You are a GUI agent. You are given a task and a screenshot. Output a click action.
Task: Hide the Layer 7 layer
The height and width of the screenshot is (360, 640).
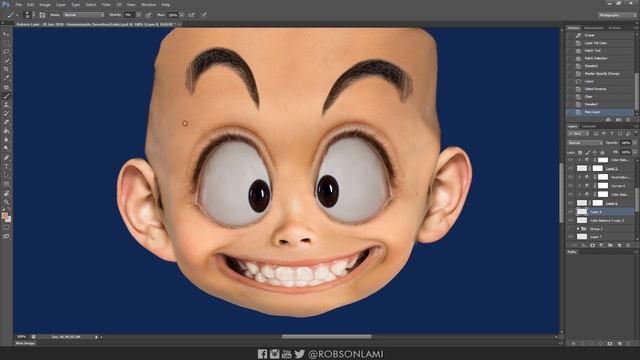pyautogui.click(x=571, y=237)
